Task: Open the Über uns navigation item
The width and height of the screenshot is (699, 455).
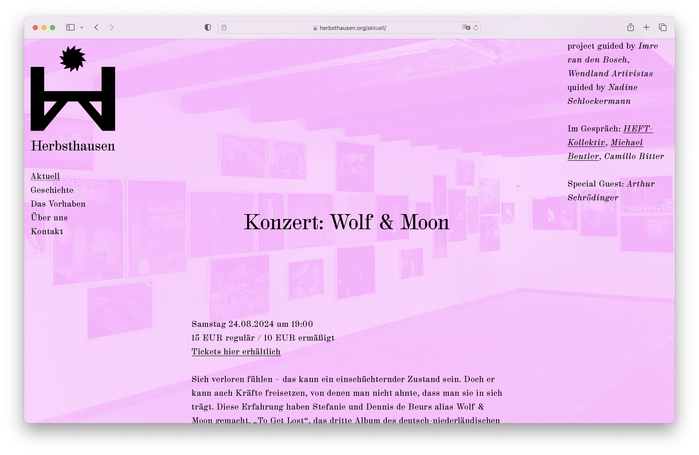Action: (x=49, y=218)
